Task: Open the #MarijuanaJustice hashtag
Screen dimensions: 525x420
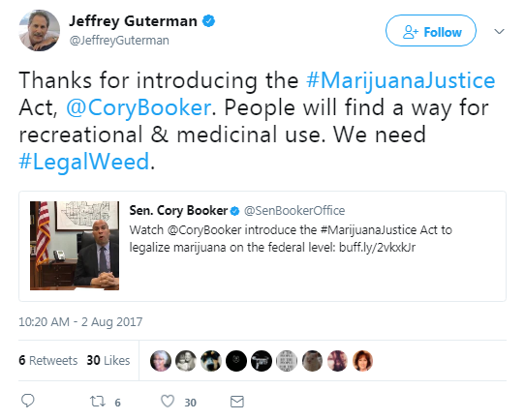Action: (x=401, y=80)
